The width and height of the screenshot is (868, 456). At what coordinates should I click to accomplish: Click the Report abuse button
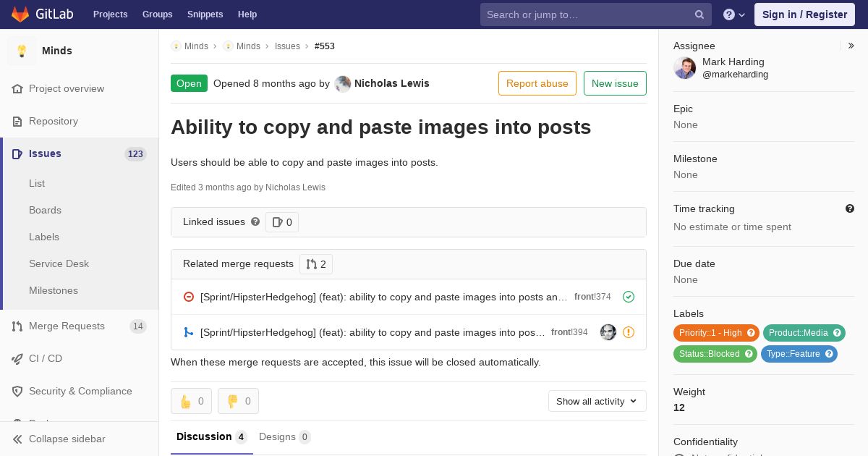[537, 83]
